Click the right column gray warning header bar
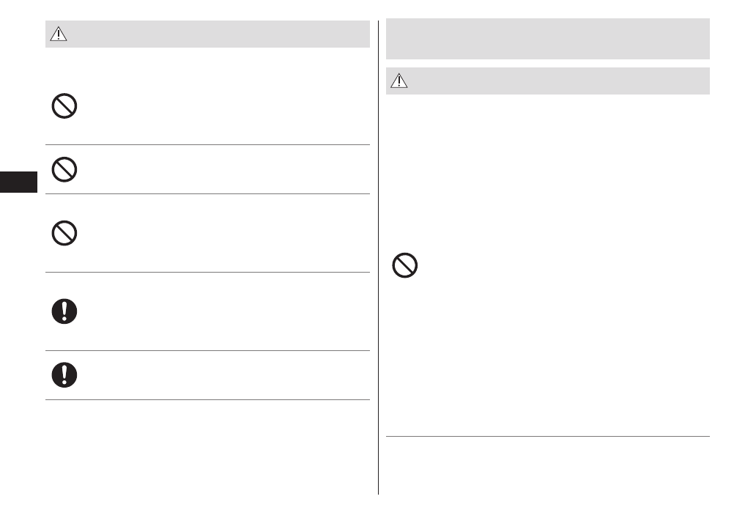This screenshot has height=532, width=756. [x=557, y=81]
